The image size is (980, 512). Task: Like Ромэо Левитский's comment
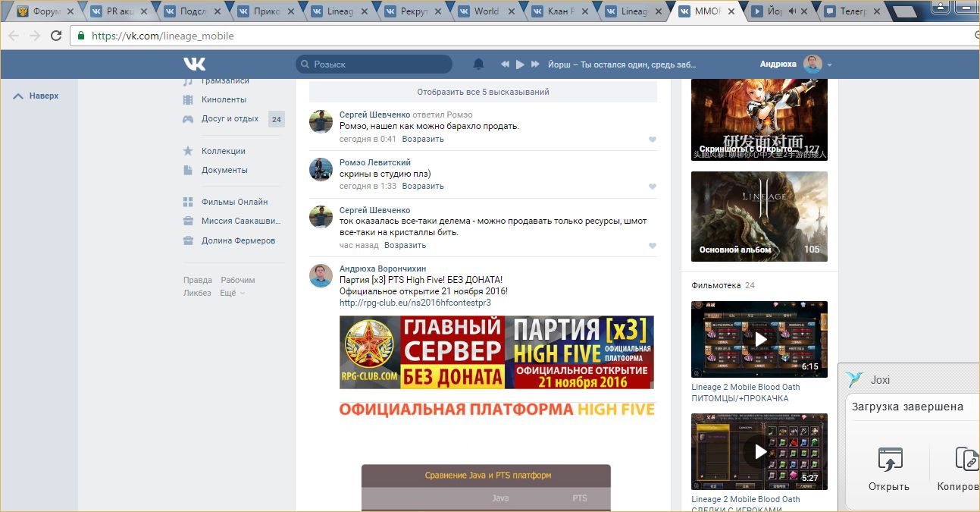click(652, 187)
